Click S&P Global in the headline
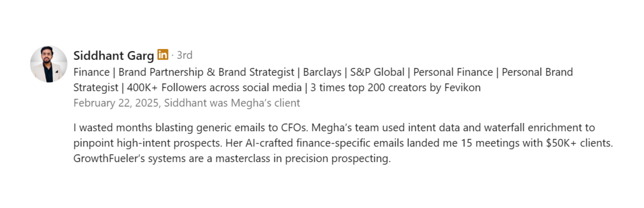The height and width of the screenshot is (208, 644). tap(377, 72)
